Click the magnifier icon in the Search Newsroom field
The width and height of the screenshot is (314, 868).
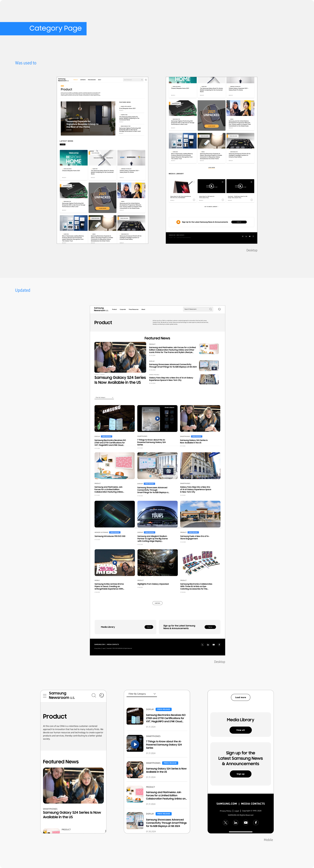tap(210, 309)
